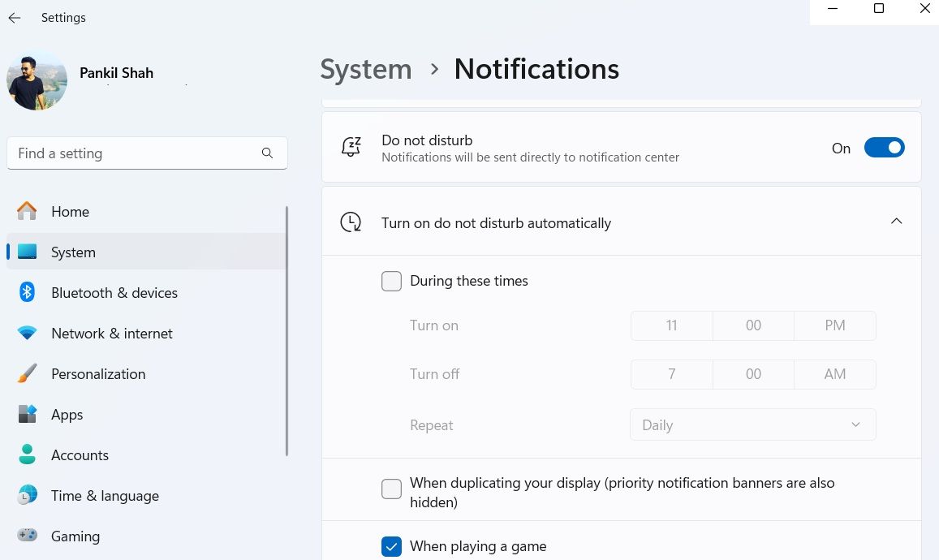Select the Turn off AM field
Image resolution: width=939 pixels, height=560 pixels.
835,374
